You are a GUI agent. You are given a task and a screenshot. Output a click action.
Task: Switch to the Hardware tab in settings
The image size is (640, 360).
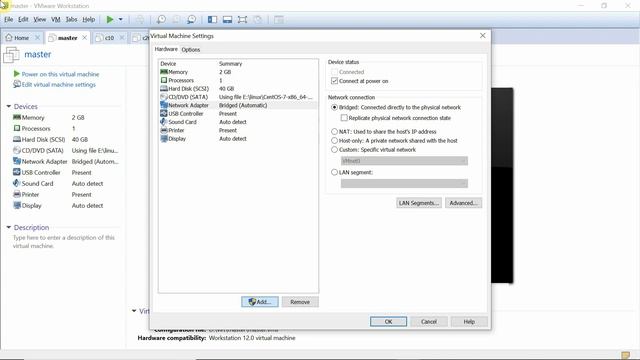pos(166,49)
